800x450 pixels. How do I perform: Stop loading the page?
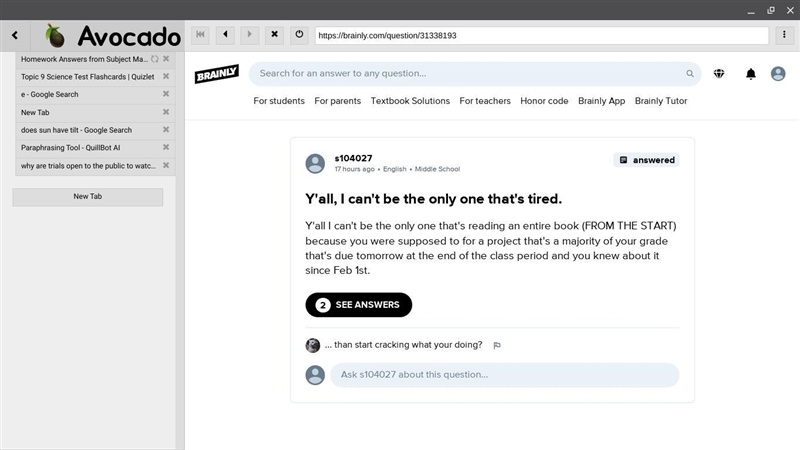274,35
